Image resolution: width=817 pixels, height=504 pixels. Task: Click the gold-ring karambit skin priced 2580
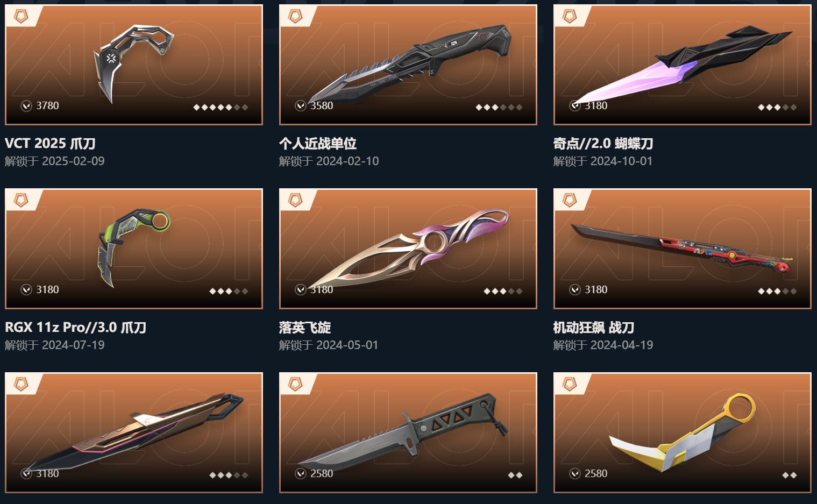point(683,432)
